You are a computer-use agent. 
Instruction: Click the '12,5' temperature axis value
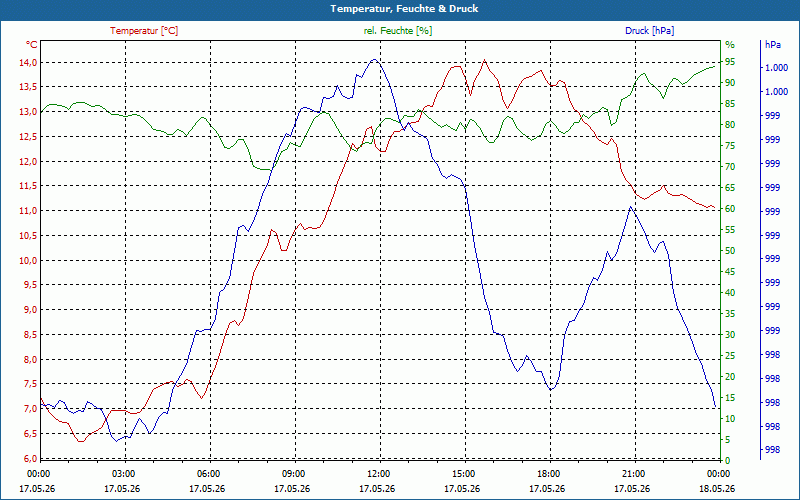[28, 137]
